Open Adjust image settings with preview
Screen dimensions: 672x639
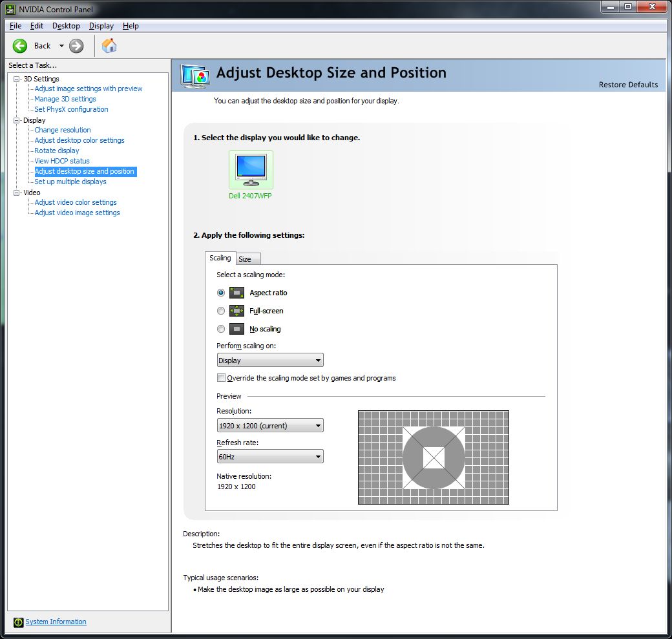click(89, 89)
